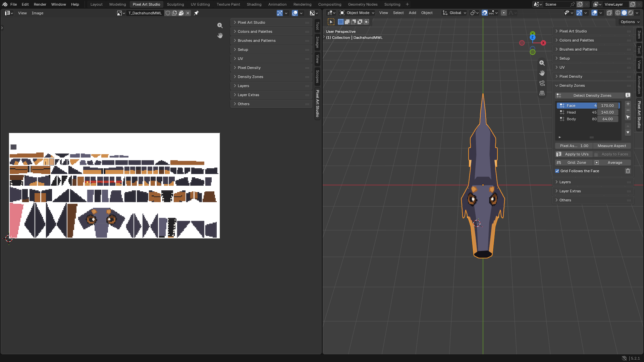This screenshot has height=362, width=644.
Task: Expand Colors and Palettes in the image editor
Action: click(271, 32)
